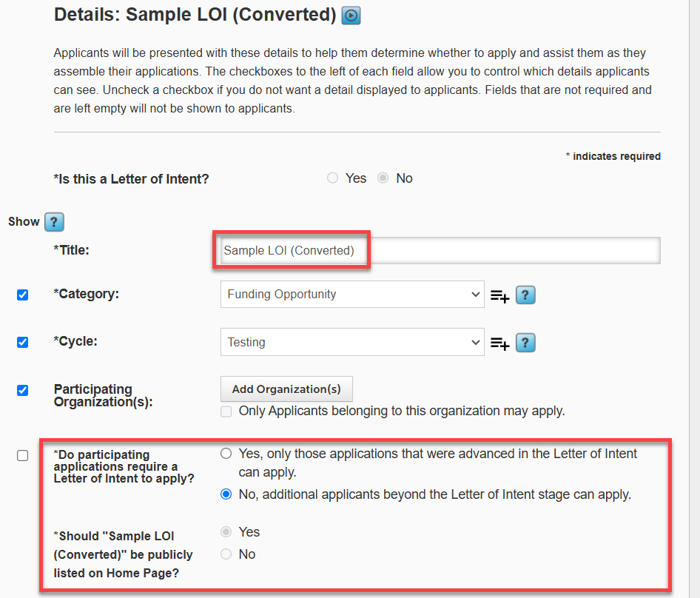Select only advanced Letter of Intent applications option
The height and width of the screenshot is (598, 700).
click(x=225, y=453)
